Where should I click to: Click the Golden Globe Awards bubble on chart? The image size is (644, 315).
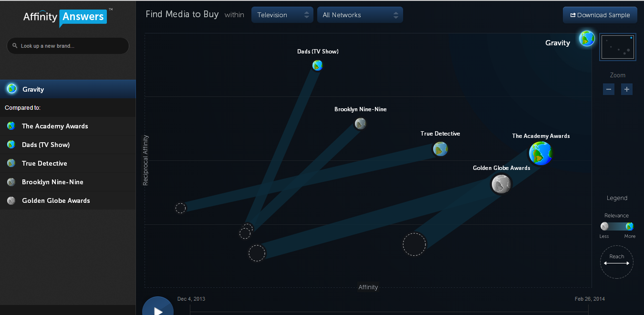[x=501, y=184]
